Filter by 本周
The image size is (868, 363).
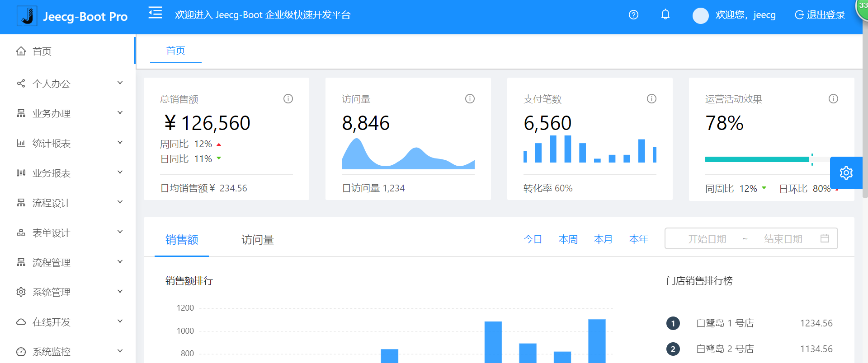(x=568, y=239)
